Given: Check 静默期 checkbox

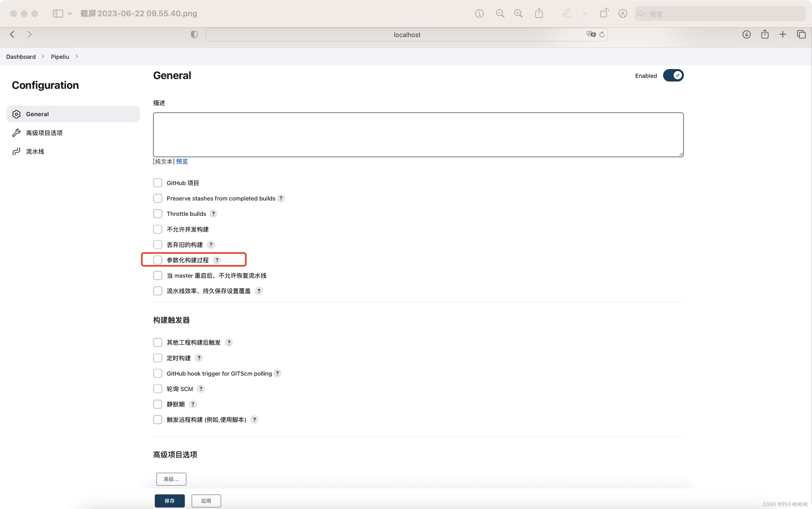Looking at the screenshot, I should click(158, 404).
